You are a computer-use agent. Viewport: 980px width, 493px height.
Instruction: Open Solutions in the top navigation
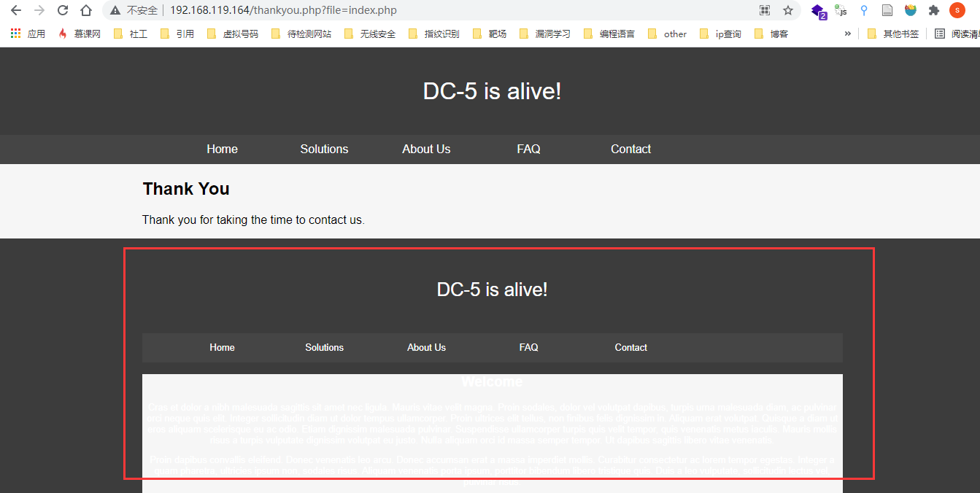(324, 149)
